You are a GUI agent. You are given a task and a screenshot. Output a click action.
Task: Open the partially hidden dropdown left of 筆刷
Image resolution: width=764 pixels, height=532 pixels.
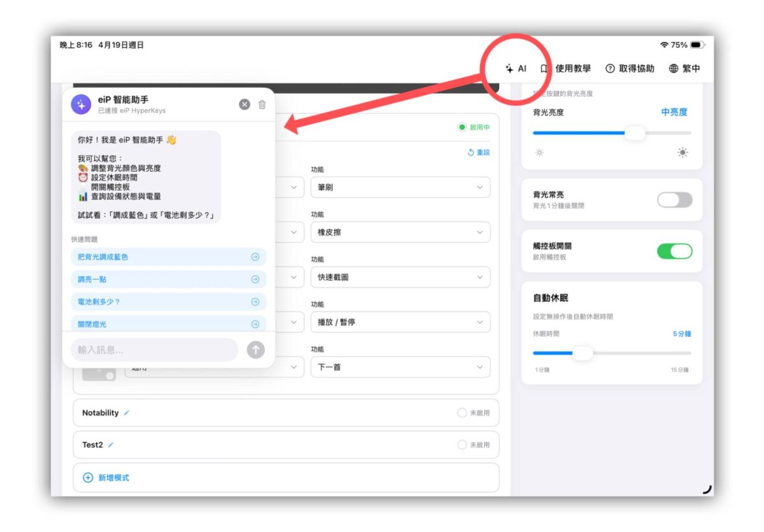[x=290, y=187]
